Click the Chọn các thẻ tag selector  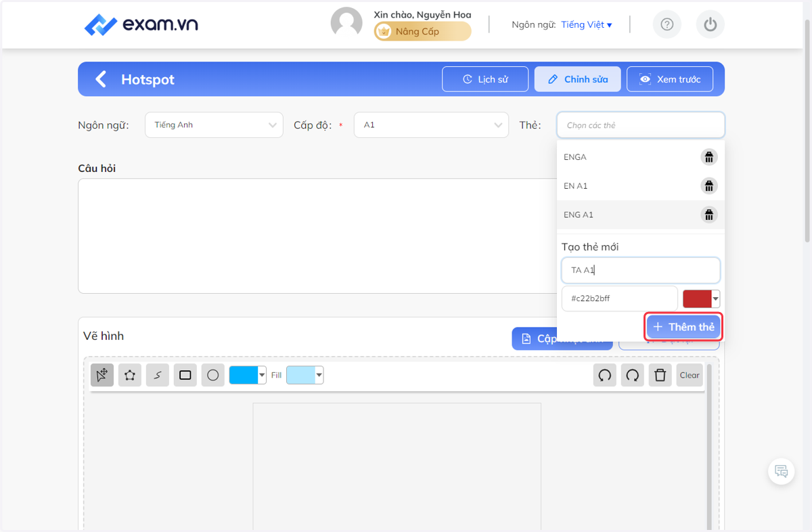[641, 125]
